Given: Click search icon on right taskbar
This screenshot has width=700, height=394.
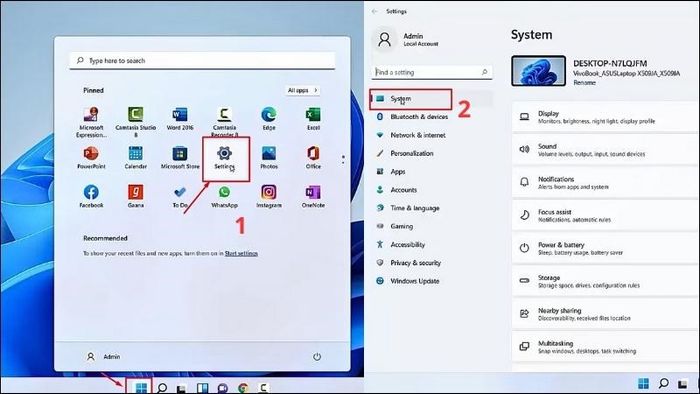Looking at the screenshot, I should [663, 383].
